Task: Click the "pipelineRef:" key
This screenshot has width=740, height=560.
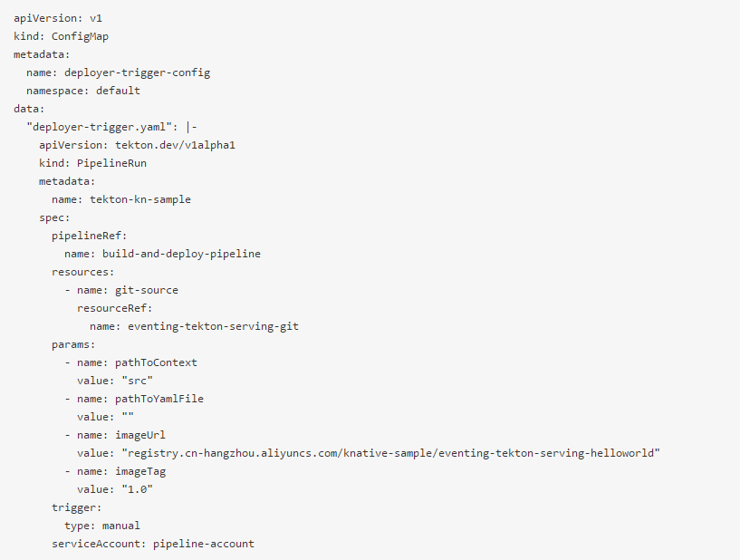Action: 89,236
